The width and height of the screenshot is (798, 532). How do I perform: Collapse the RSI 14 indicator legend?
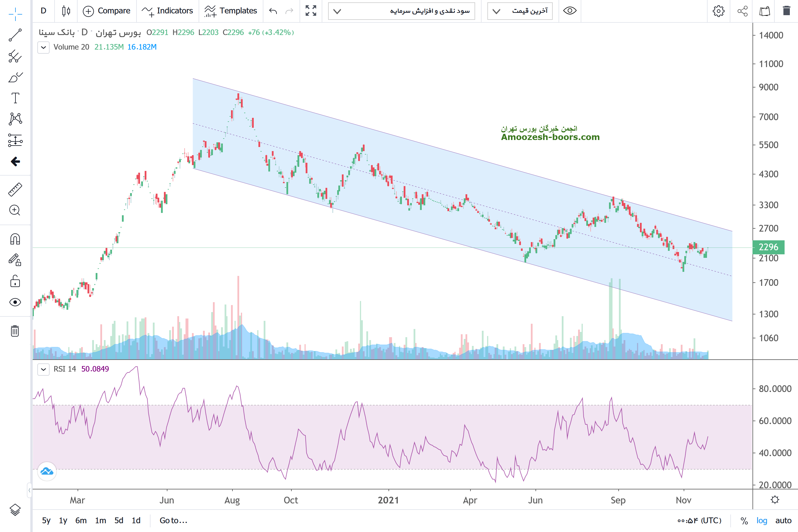coord(43,369)
